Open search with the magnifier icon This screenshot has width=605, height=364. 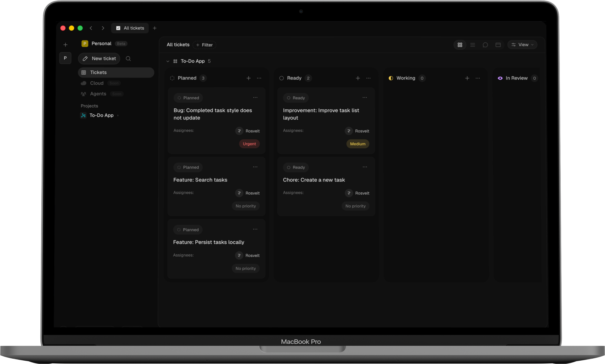[128, 59]
